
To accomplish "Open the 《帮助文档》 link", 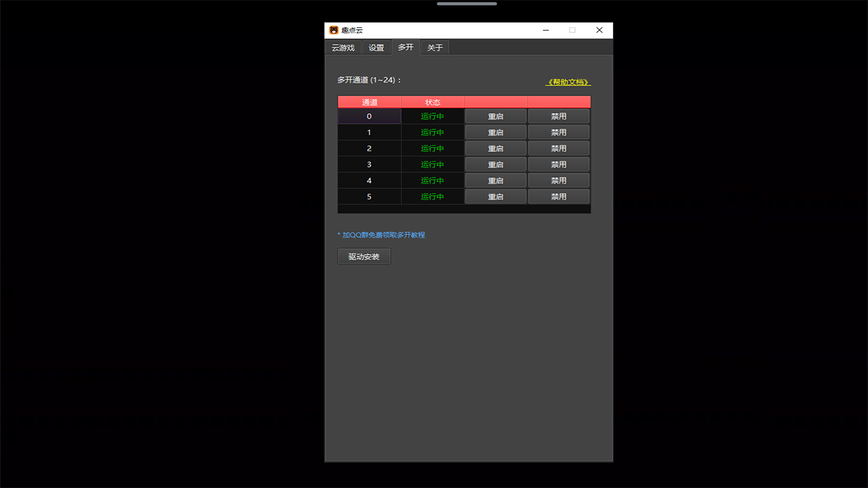I will pos(568,83).
